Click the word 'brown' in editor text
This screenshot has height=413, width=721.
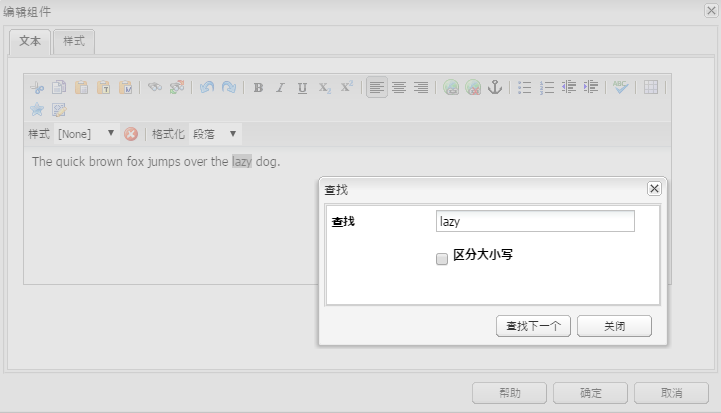pyautogui.click(x=106, y=161)
